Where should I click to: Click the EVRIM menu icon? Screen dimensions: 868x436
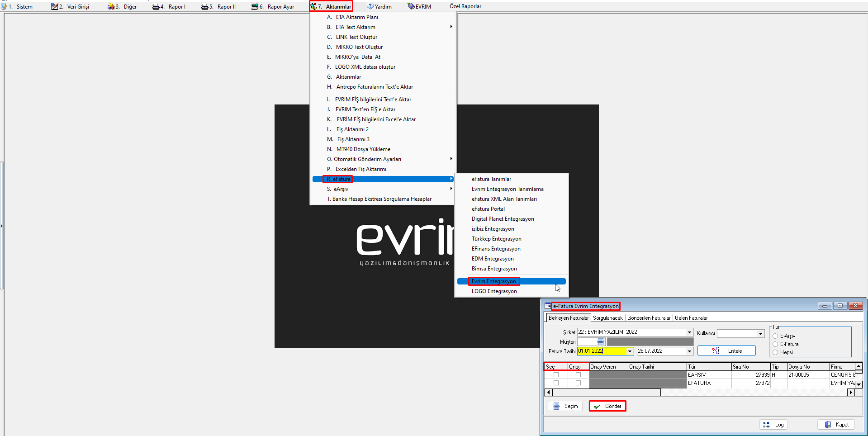point(411,6)
